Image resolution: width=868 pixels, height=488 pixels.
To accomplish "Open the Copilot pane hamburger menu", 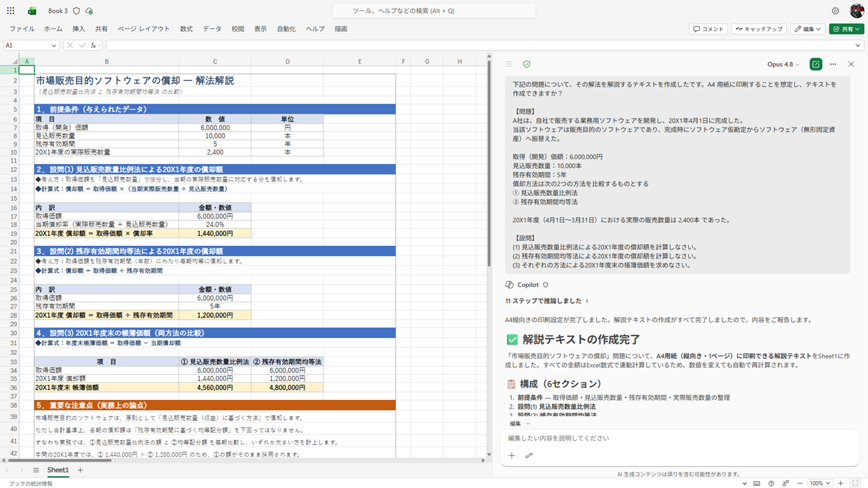I will tap(508, 64).
